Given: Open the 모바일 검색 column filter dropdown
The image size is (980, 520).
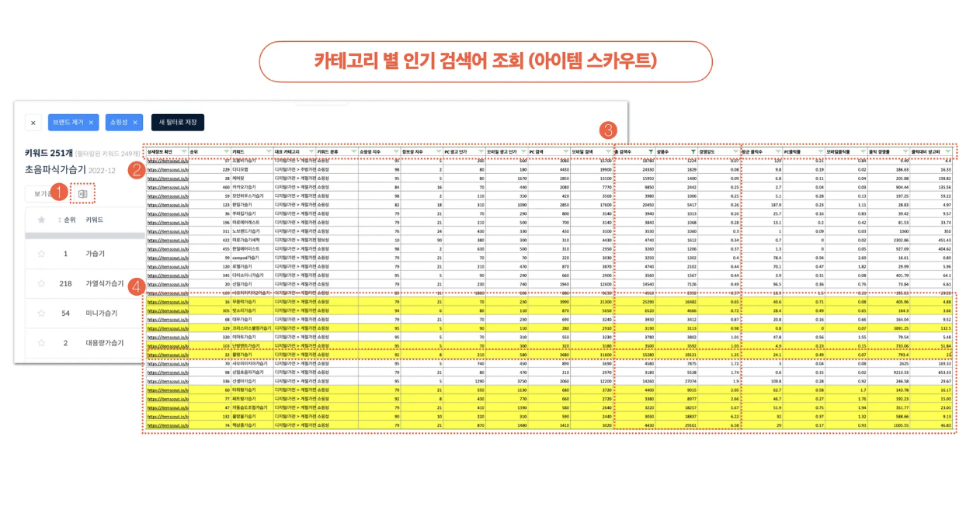Looking at the screenshot, I should [x=608, y=151].
